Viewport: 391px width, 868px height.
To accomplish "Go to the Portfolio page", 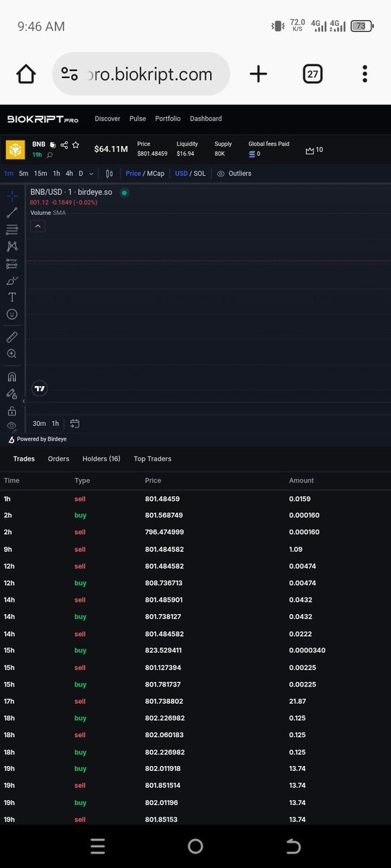I will (168, 119).
